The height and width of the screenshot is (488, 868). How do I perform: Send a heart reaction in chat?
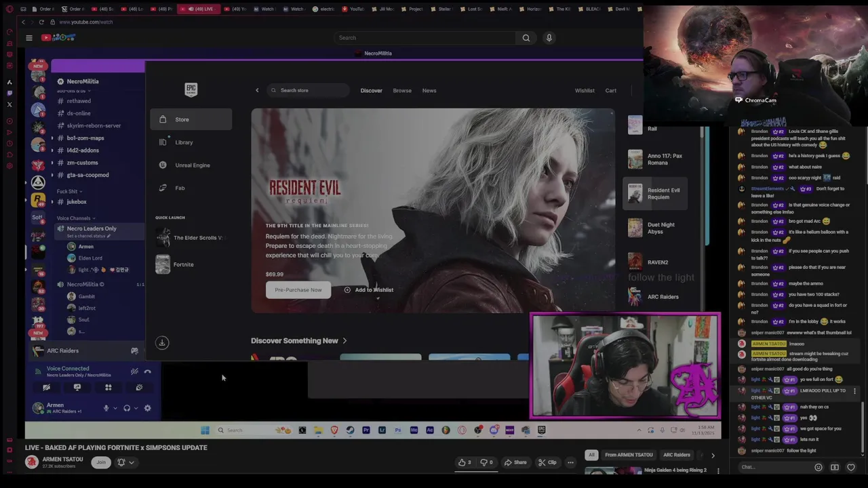coord(851,467)
